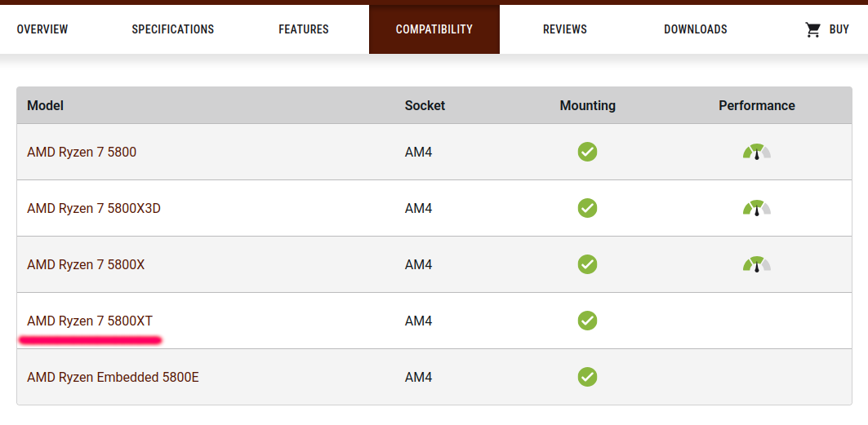Open the AMD Ryzen Embedded 5800E link

(x=113, y=378)
